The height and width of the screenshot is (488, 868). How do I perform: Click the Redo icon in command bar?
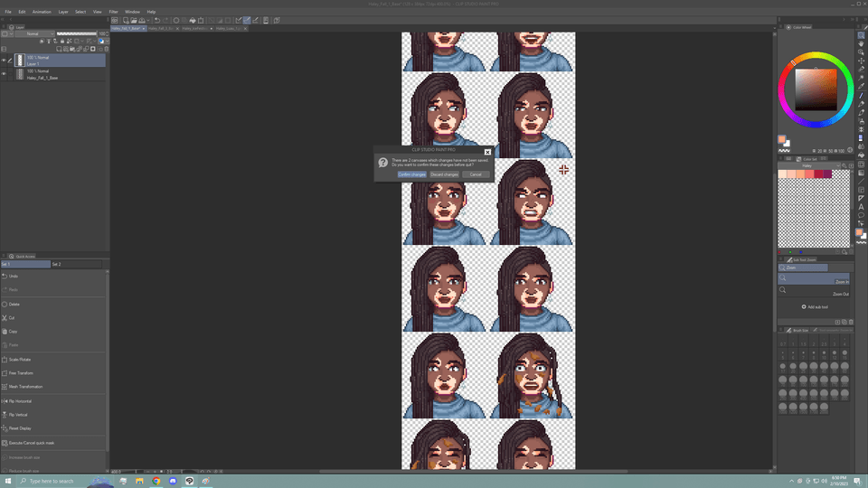pyautogui.click(x=165, y=21)
